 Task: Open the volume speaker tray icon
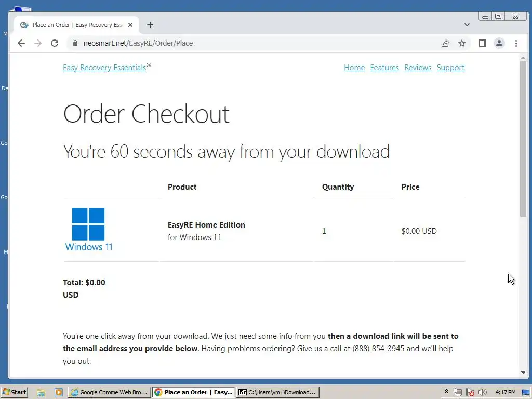482,392
